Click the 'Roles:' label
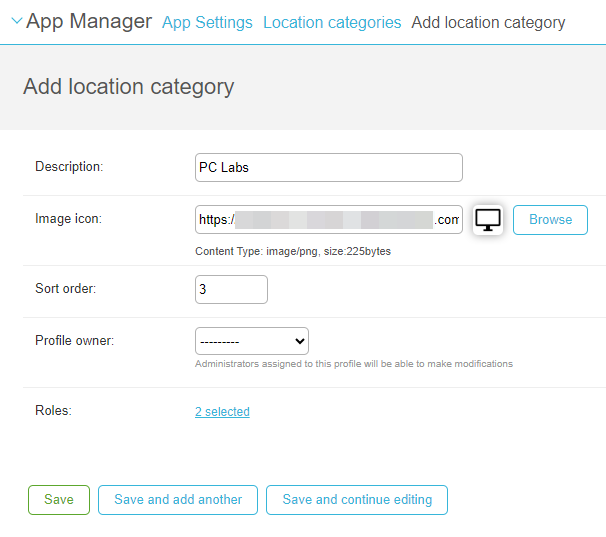Screen dimensions: 606x537 pos(53,411)
